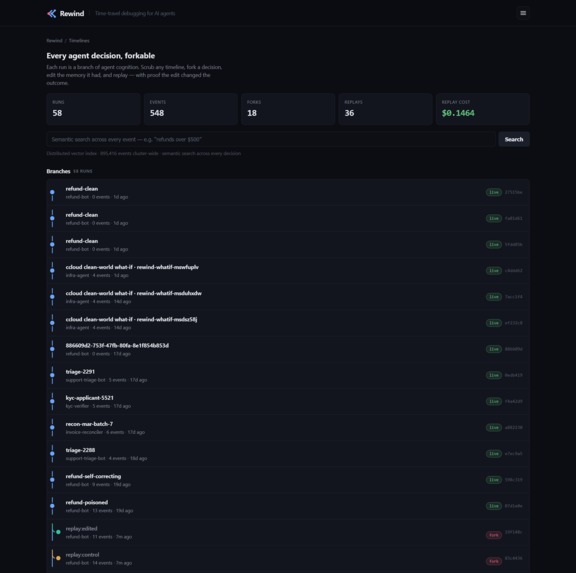Focus the semantic search input field
Viewport: 576px width, 573px height.
point(271,139)
